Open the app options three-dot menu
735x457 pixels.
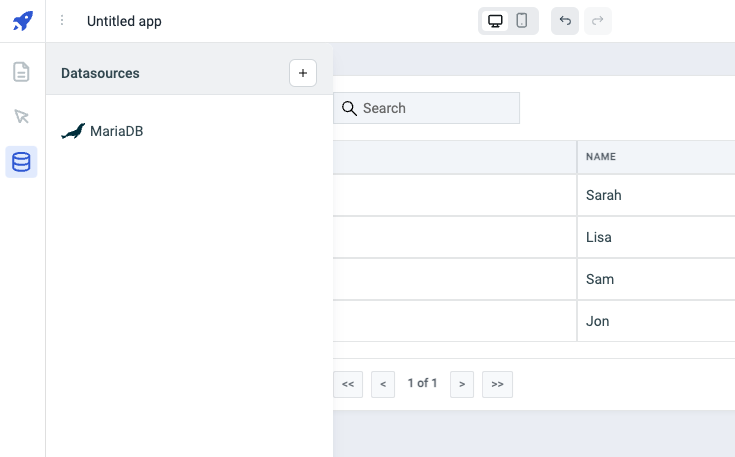tap(62, 21)
